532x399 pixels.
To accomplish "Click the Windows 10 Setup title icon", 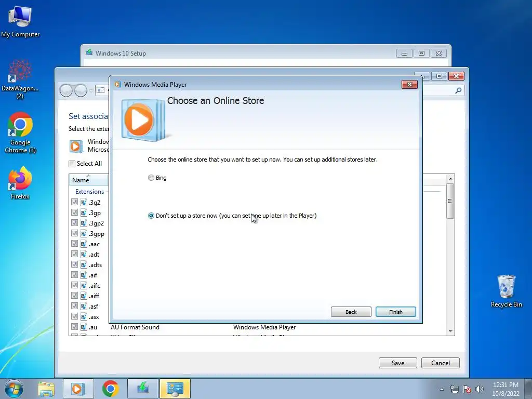I will click(x=89, y=52).
